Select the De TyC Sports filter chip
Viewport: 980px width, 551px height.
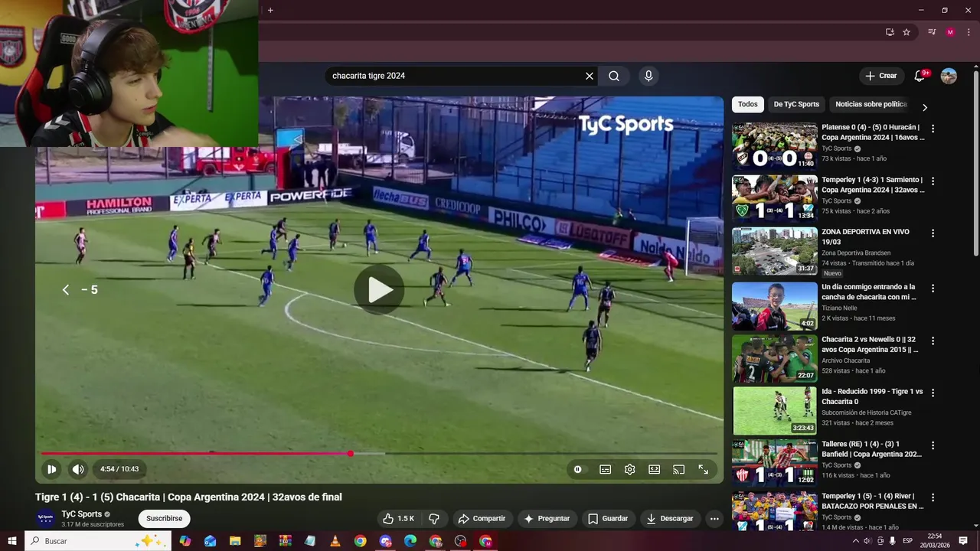[796, 104]
